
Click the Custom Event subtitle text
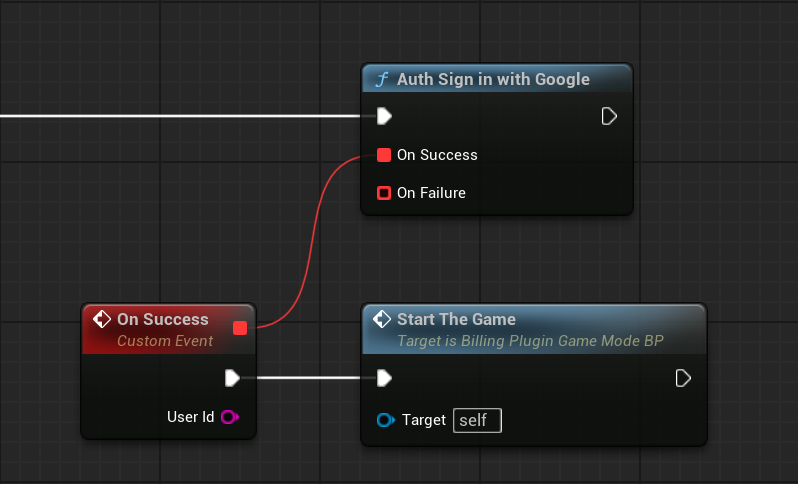(165, 341)
